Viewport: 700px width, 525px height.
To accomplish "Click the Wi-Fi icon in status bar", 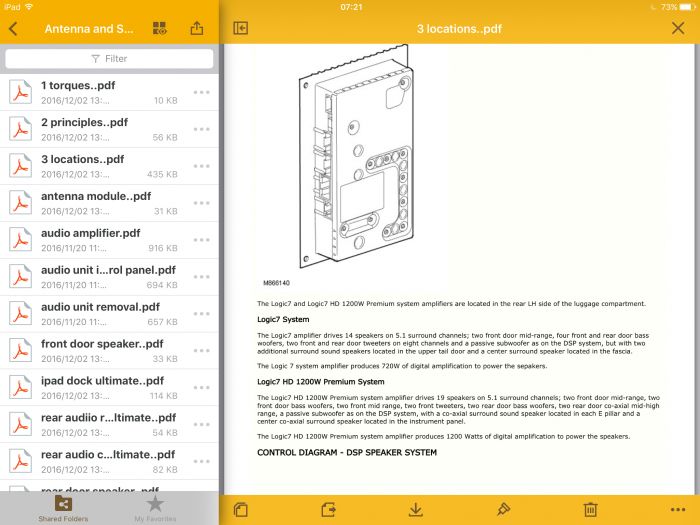I will (x=29, y=7).
